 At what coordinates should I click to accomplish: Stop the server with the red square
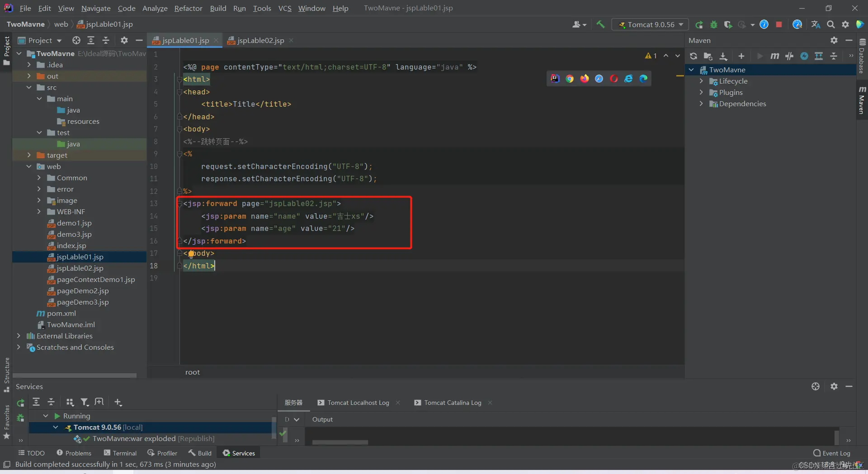pyautogui.click(x=779, y=24)
